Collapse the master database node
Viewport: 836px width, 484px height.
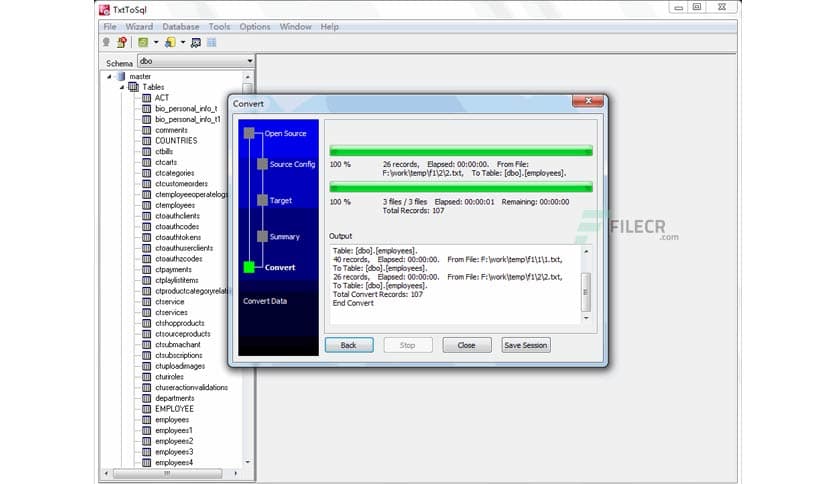109,77
